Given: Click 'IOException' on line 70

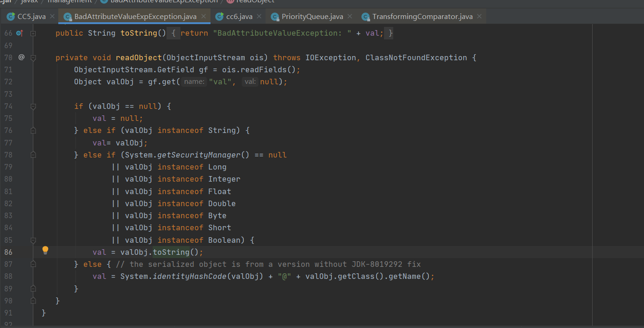Looking at the screenshot, I should [331, 57].
